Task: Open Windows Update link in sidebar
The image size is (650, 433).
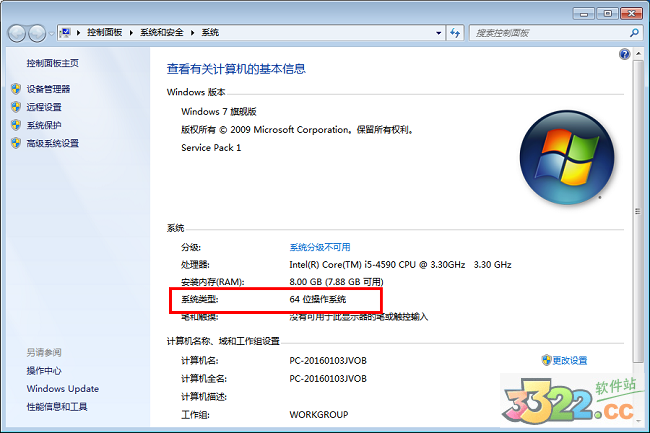Action: tap(63, 389)
